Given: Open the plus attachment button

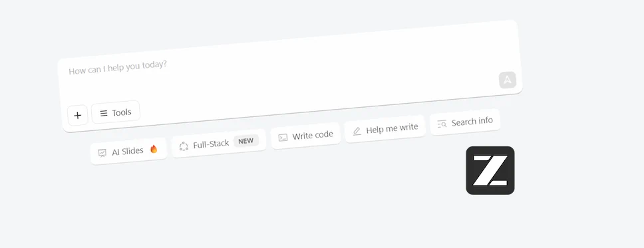Looking at the screenshot, I should coord(78,116).
